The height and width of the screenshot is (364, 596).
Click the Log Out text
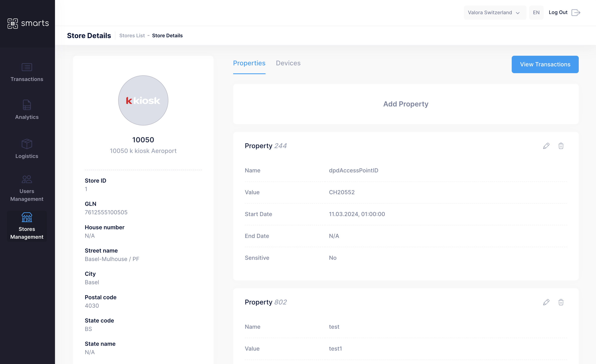click(x=558, y=13)
